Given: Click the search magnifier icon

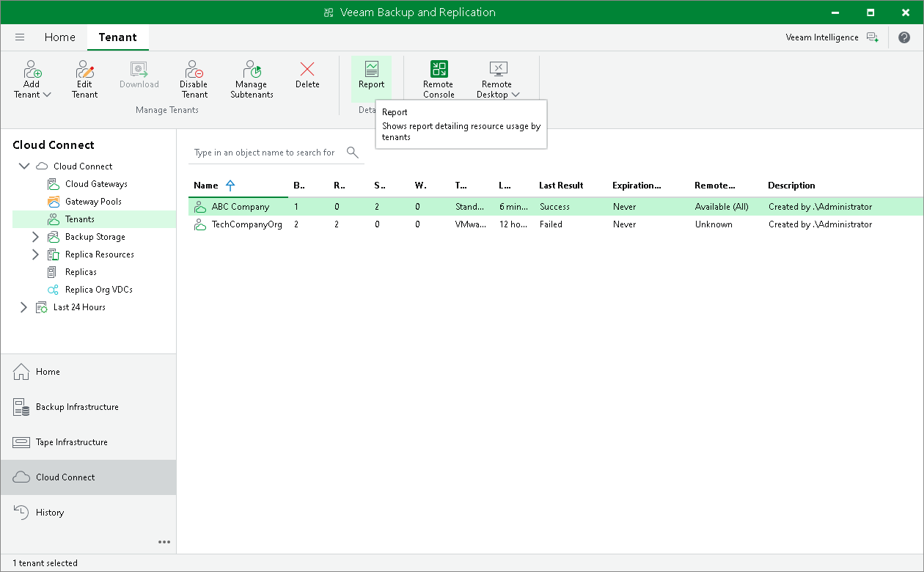Looking at the screenshot, I should pyautogui.click(x=353, y=153).
